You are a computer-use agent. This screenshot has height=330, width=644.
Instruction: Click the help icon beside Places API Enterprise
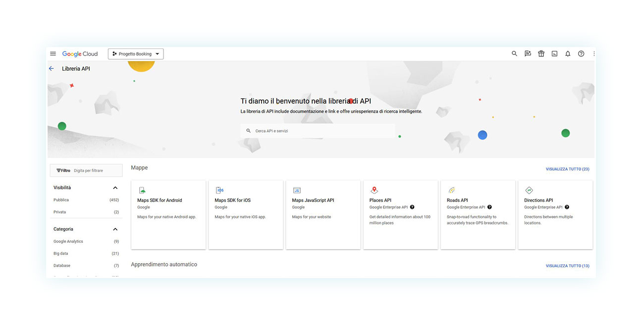click(x=412, y=207)
